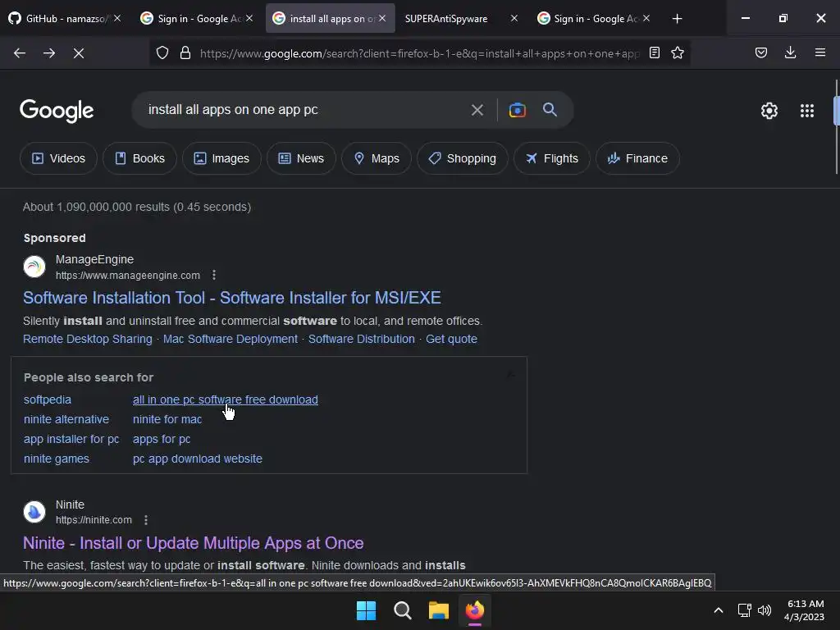
Task: Filter results by Flights
Action: [552, 158]
